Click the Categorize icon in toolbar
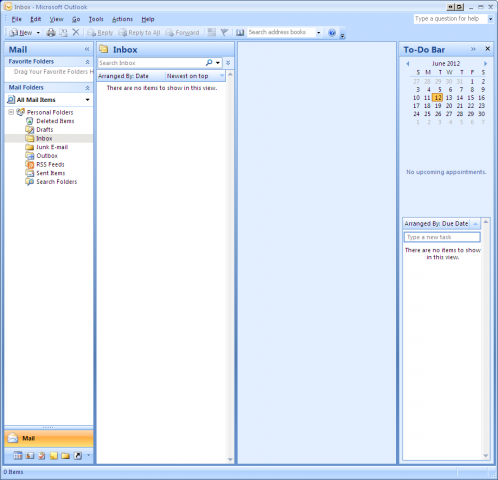Screen dimensions: 498x480 coord(212,32)
